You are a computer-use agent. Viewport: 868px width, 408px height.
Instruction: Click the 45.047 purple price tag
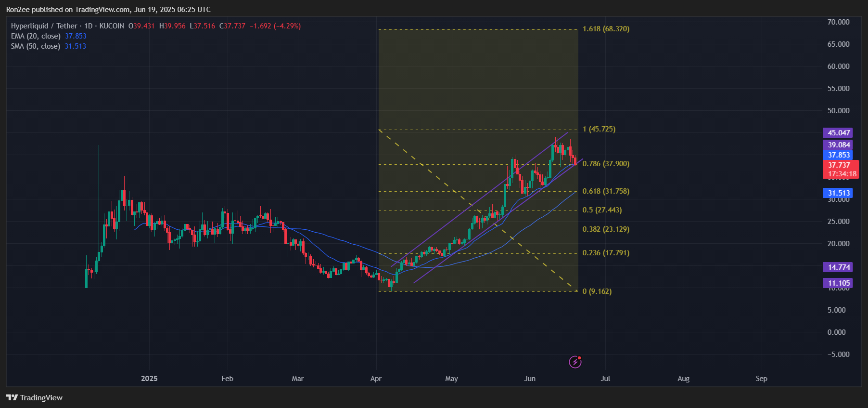838,133
